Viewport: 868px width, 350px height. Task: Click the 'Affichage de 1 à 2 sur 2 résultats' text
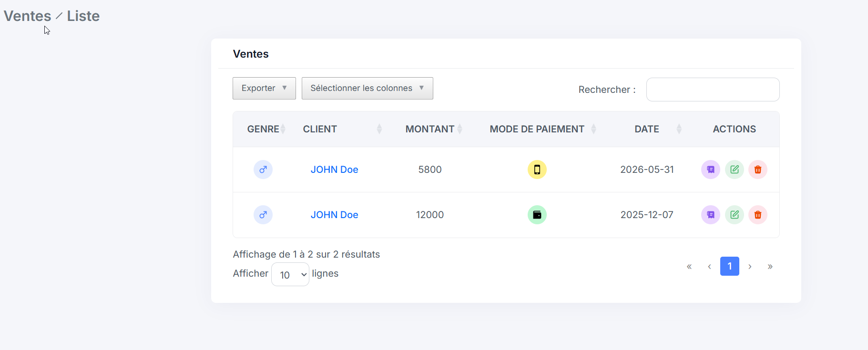pyautogui.click(x=306, y=254)
